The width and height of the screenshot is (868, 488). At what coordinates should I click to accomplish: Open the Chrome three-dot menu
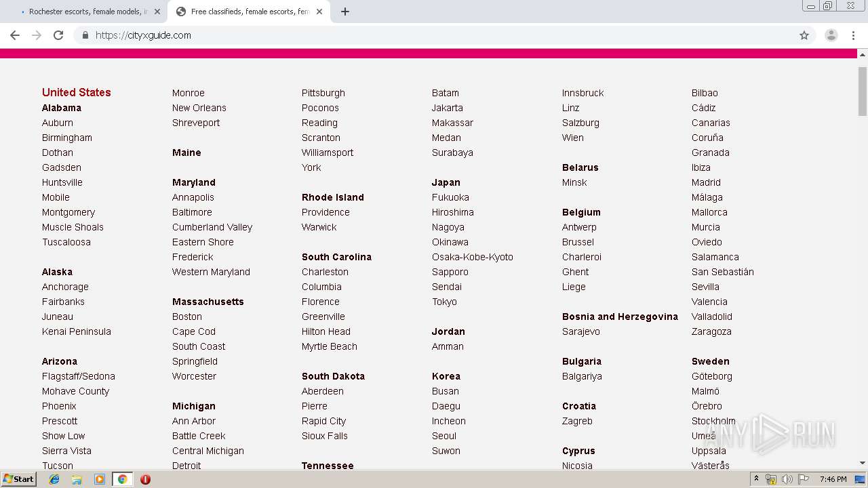853,35
